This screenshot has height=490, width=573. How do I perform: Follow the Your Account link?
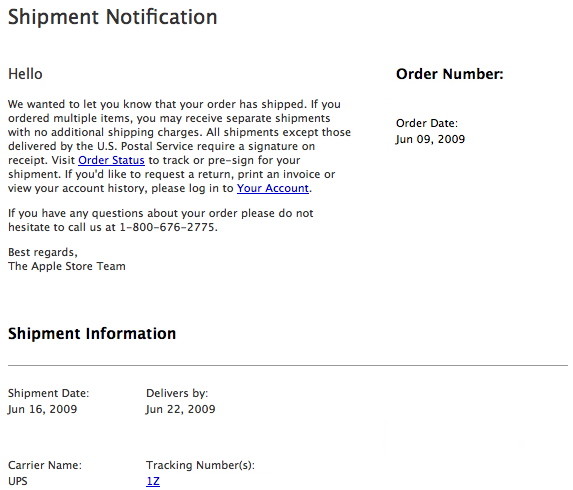(x=273, y=188)
